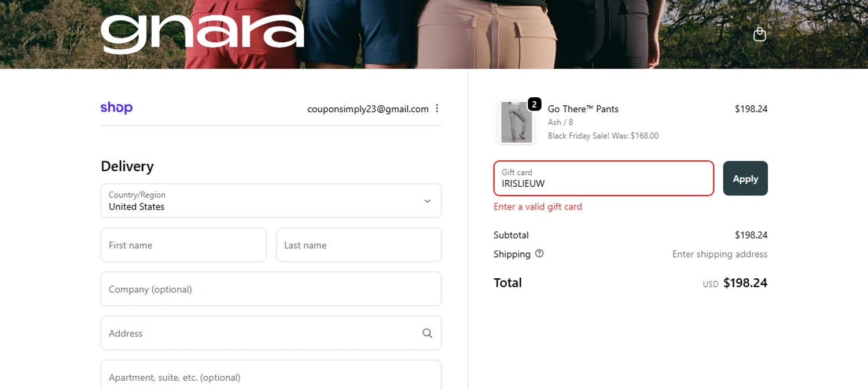The height and width of the screenshot is (390, 868).
Task: Click the quantity badge showing 2
Action: coord(534,104)
